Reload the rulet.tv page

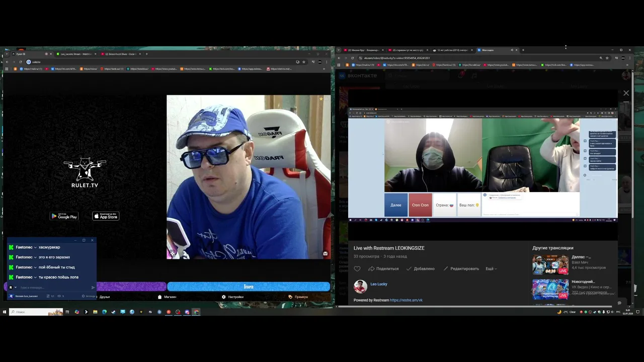(x=21, y=62)
